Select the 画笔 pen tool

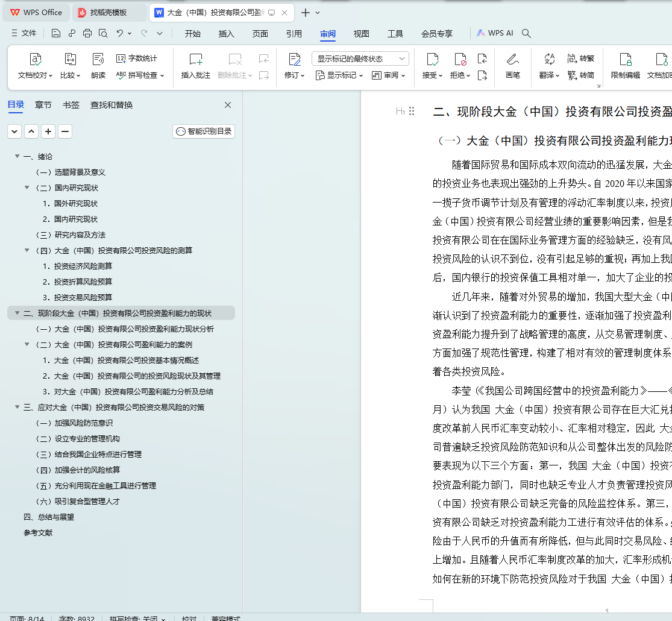pos(512,66)
